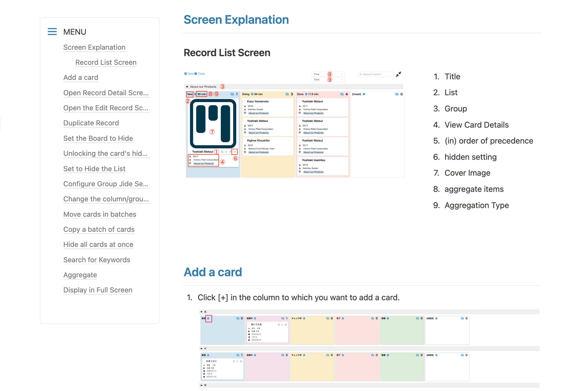The image size is (588, 391).
Task: Open the Total aggregation type dropdown
Action: pos(328,80)
